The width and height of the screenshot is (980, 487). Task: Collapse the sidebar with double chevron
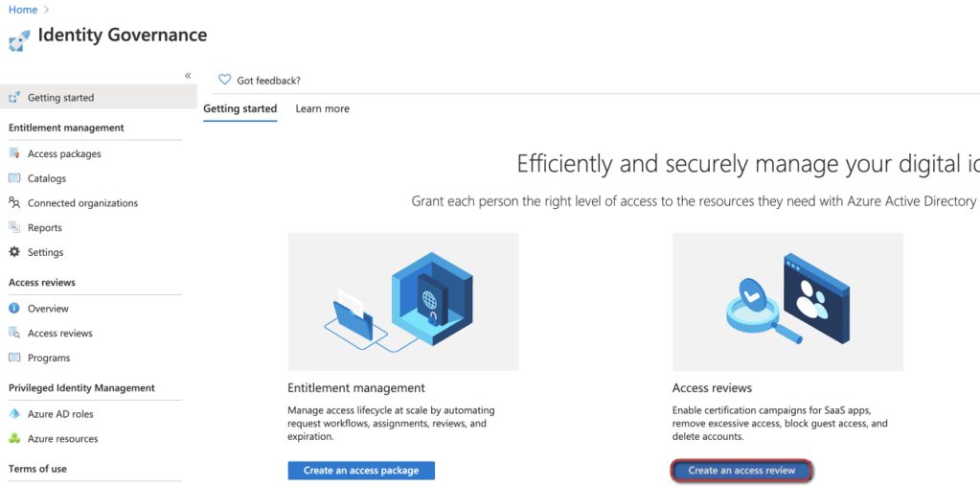click(188, 75)
